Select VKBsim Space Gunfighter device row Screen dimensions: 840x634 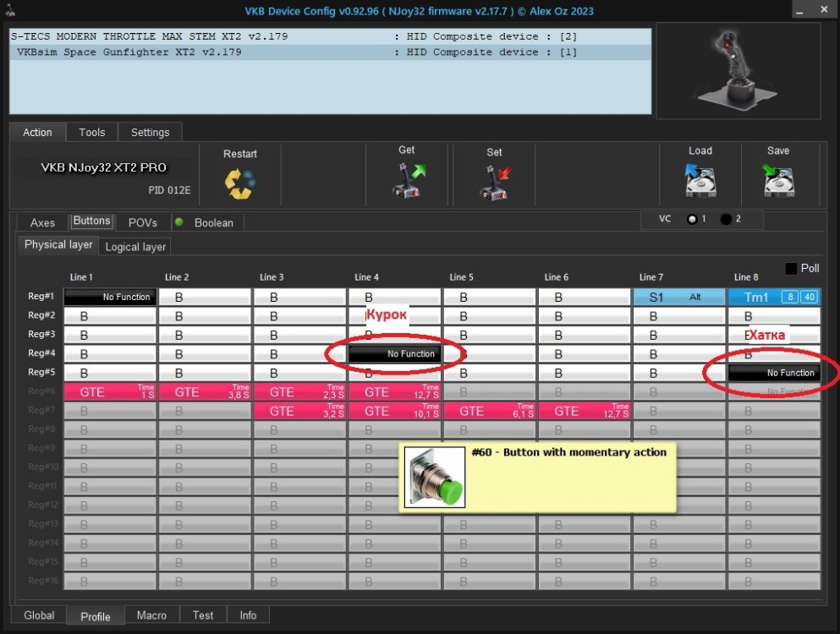coord(331,52)
